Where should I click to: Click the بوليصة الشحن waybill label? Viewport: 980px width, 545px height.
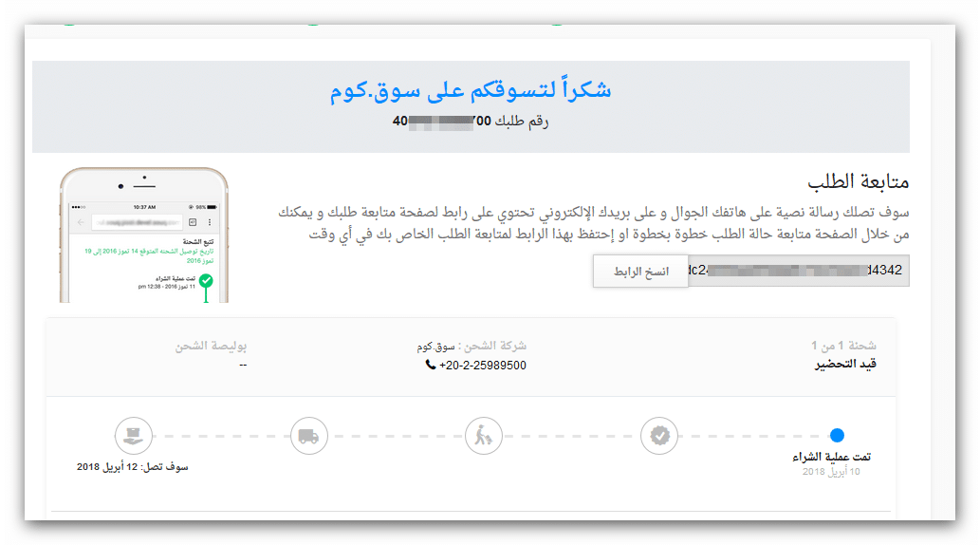tap(211, 346)
